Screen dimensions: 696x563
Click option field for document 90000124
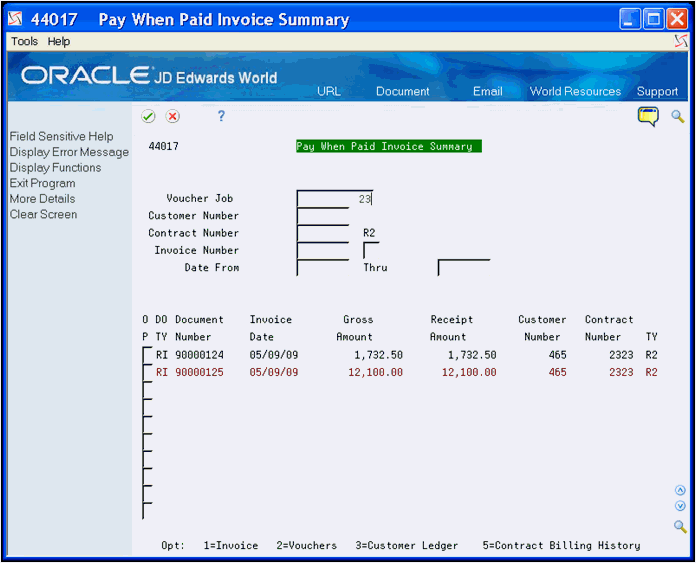[147, 355]
